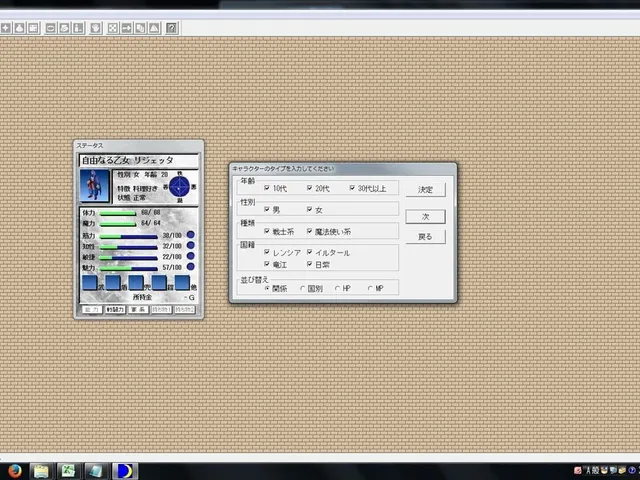Click the dice icon in the toolbar
Image resolution: width=640 pixels, height=480 pixels.
(x=113, y=28)
